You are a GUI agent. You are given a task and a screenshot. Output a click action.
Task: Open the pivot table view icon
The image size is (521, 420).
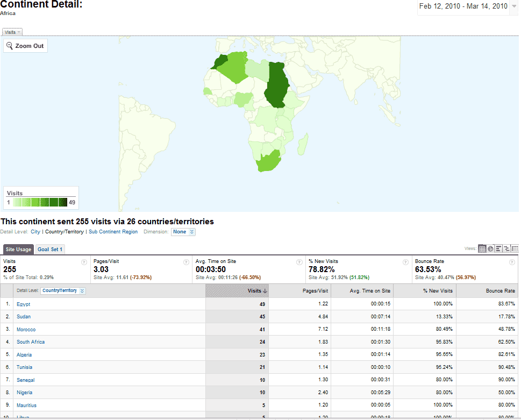pos(514,248)
